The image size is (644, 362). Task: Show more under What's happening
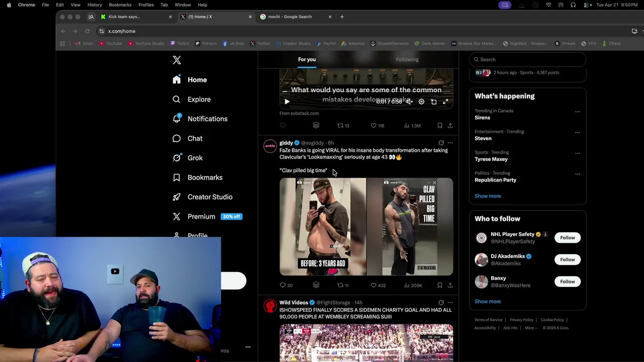(488, 196)
